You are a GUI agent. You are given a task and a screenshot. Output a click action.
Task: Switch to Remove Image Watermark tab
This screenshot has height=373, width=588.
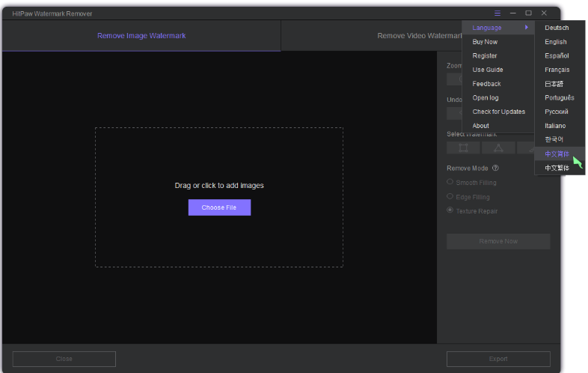141,36
